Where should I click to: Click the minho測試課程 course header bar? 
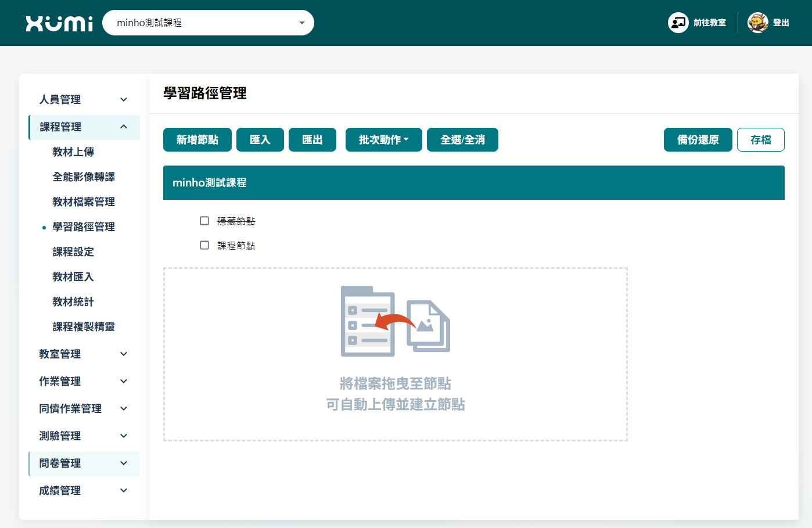click(473, 182)
